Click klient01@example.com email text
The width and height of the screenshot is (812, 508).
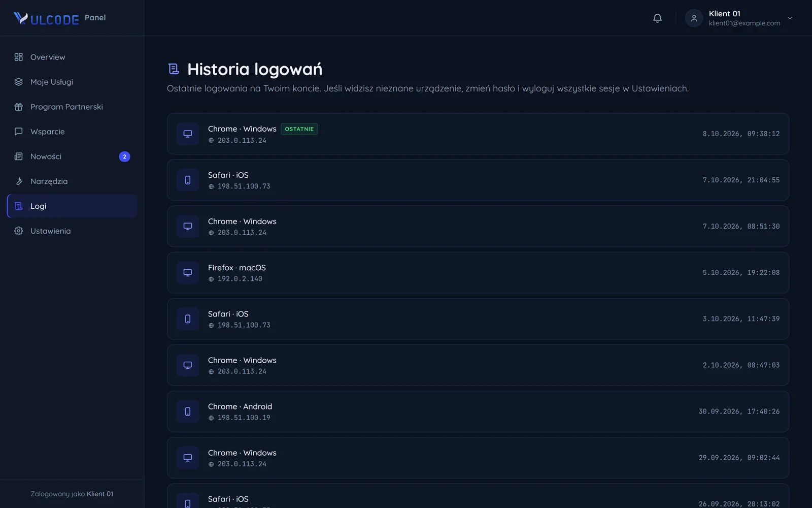[x=745, y=23]
